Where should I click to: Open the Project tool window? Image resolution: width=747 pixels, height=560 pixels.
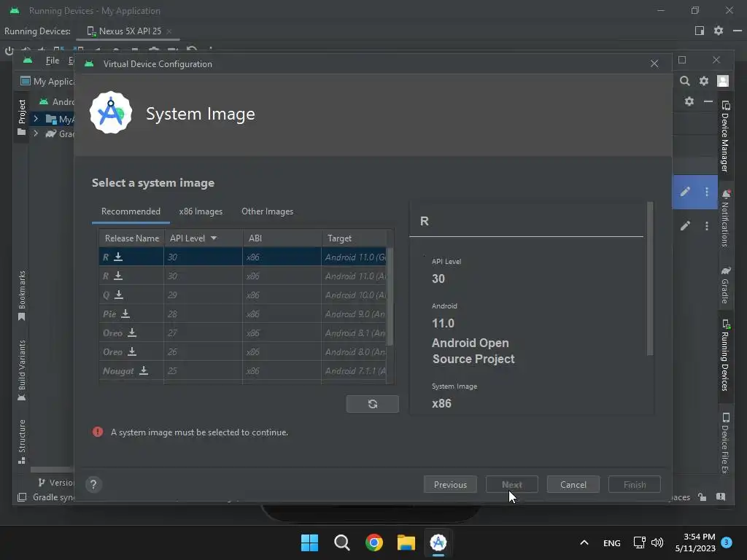point(21,117)
